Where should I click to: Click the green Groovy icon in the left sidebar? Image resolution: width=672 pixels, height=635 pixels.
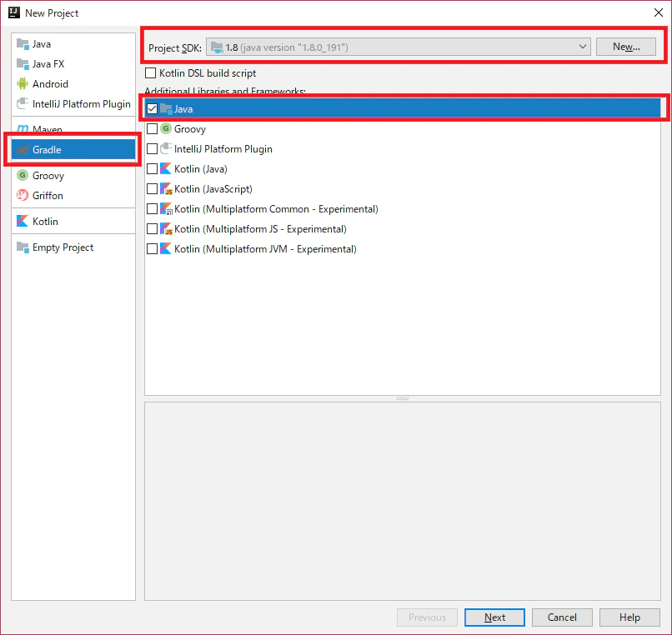tap(23, 175)
